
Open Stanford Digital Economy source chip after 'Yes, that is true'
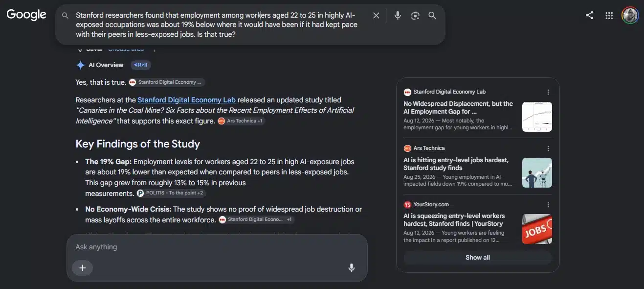pos(167,82)
